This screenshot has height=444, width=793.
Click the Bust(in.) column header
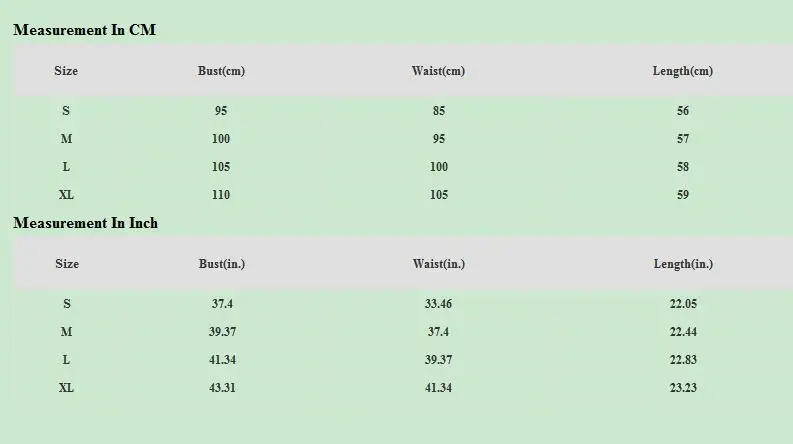point(222,264)
